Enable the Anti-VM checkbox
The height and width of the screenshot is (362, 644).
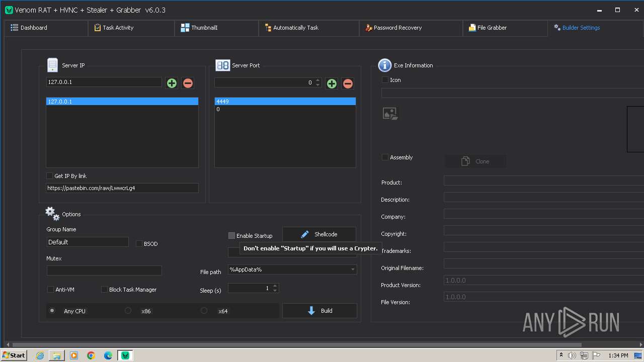coord(50,289)
